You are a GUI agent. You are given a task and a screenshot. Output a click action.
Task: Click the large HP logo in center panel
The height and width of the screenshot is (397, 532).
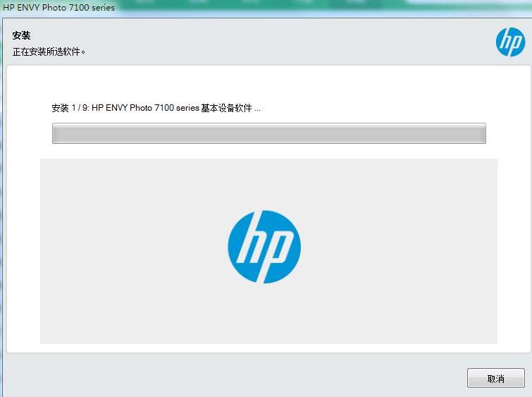(x=264, y=247)
